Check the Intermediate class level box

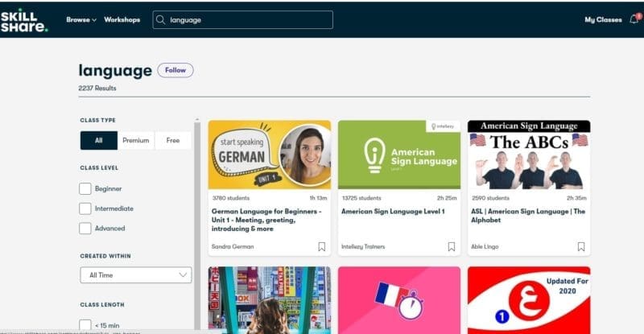85,208
